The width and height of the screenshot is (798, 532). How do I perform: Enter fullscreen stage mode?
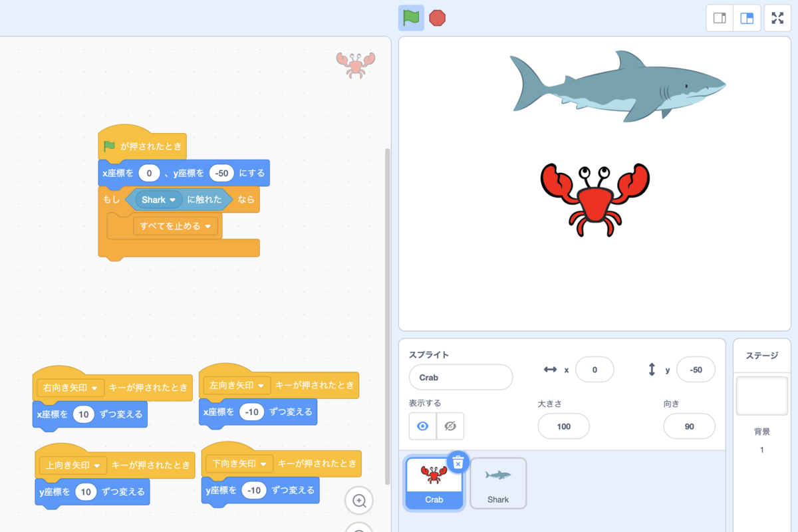pyautogui.click(x=777, y=18)
